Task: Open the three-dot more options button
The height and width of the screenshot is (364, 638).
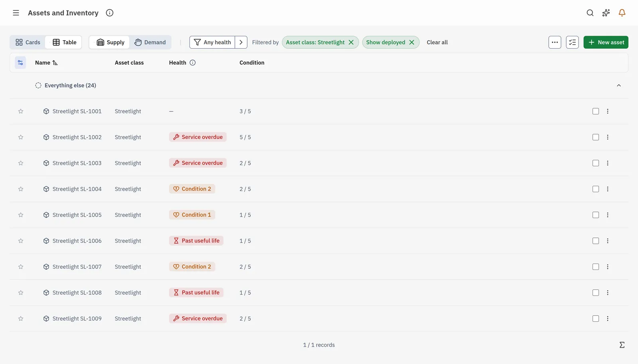Action: 555,42
